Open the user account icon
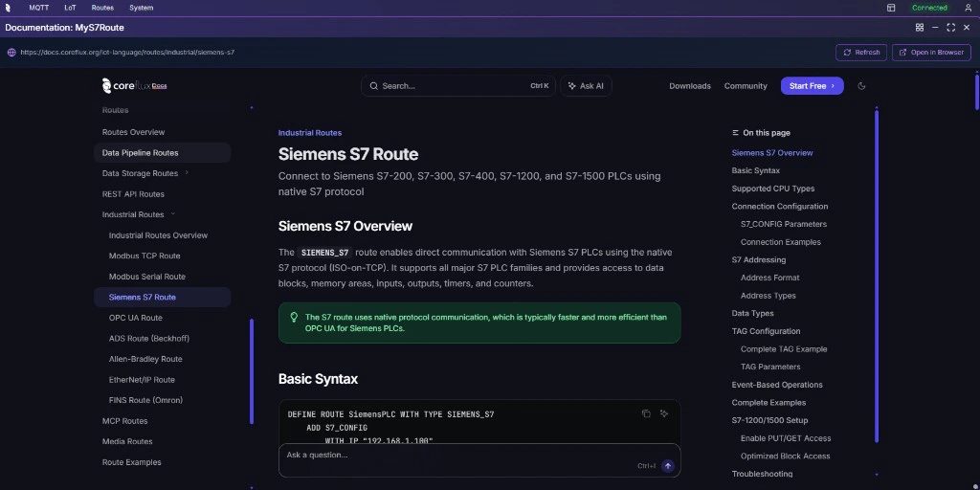Screen dimensions: 980x490 pyautogui.click(x=969, y=8)
